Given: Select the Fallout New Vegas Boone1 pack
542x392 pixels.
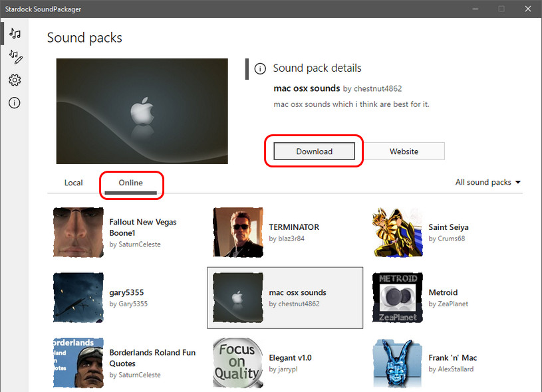Looking at the screenshot, I should coord(78,232).
